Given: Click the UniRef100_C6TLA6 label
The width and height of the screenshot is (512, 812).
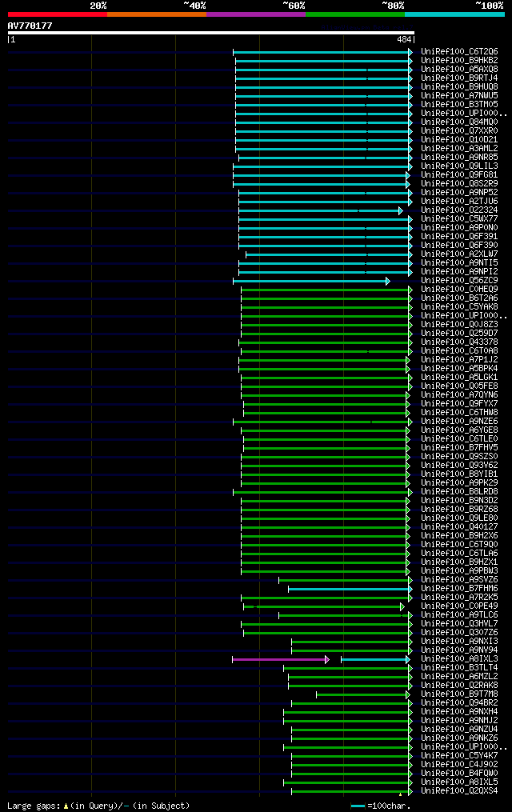Looking at the screenshot, I should click(459, 554).
